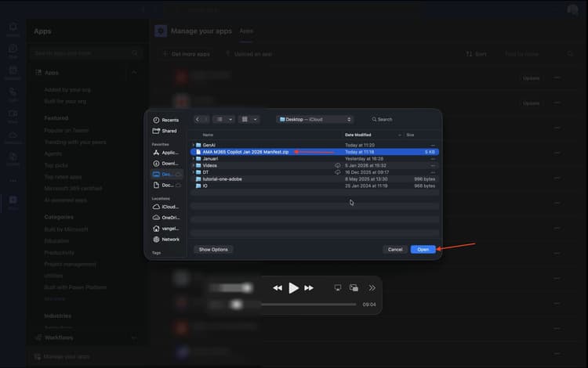The image size is (588, 368).
Task: Open OneDrive under Locations
Action: click(166, 218)
